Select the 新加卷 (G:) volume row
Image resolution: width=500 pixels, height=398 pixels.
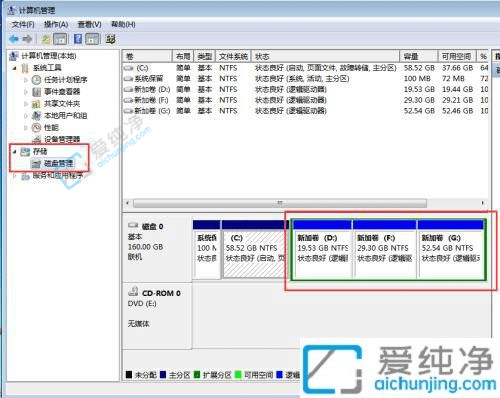306,111
